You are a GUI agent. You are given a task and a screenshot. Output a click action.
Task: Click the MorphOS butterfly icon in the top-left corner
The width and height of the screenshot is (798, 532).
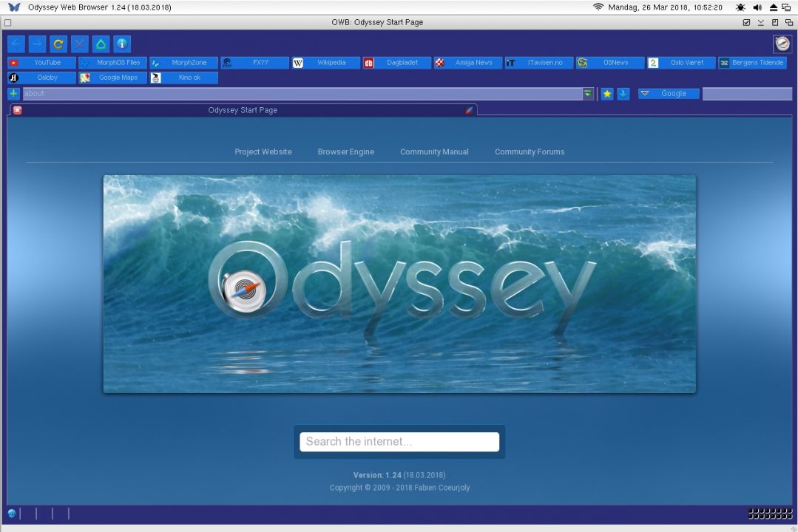[14, 7]
